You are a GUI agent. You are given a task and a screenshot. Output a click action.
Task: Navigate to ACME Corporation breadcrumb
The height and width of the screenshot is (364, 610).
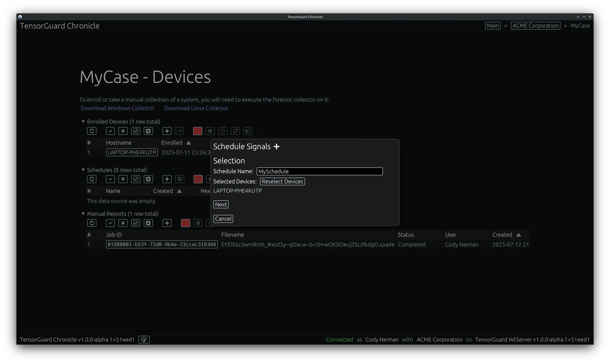point(535,26)
